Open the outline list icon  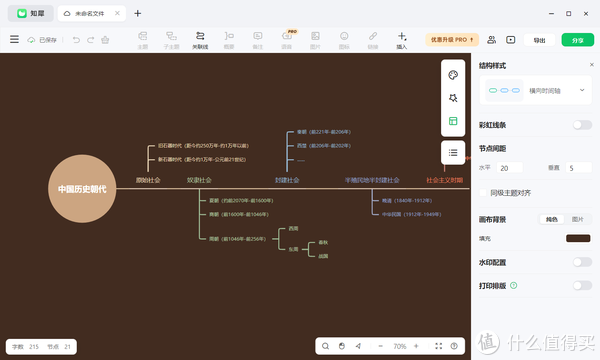pyautogui.click(x=453, y=153)
